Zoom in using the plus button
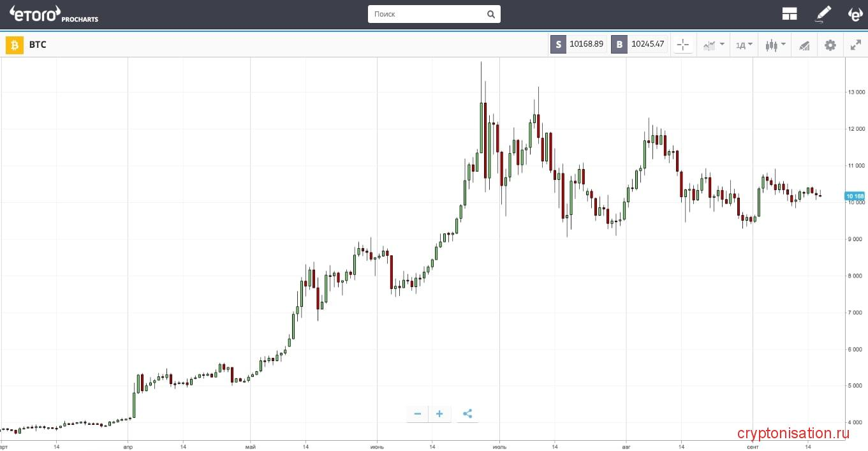The height and width of the screenshot is (451, 868). point(439,413)
